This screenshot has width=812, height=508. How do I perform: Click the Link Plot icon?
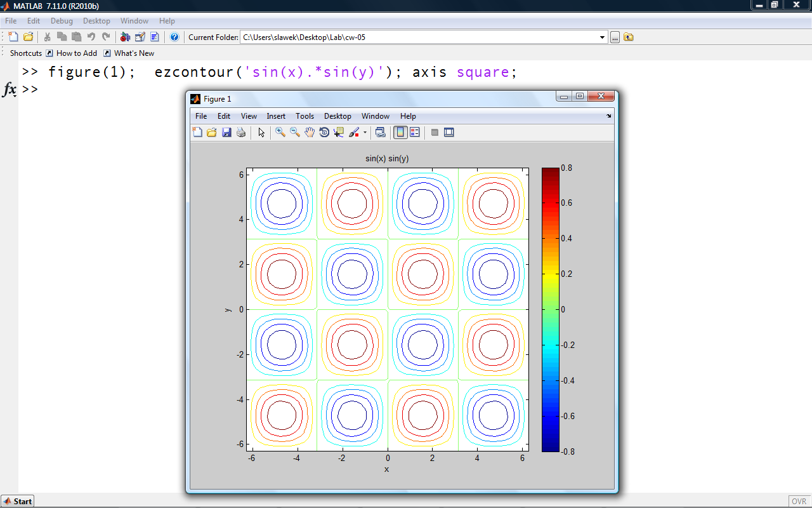pos(380,132)
